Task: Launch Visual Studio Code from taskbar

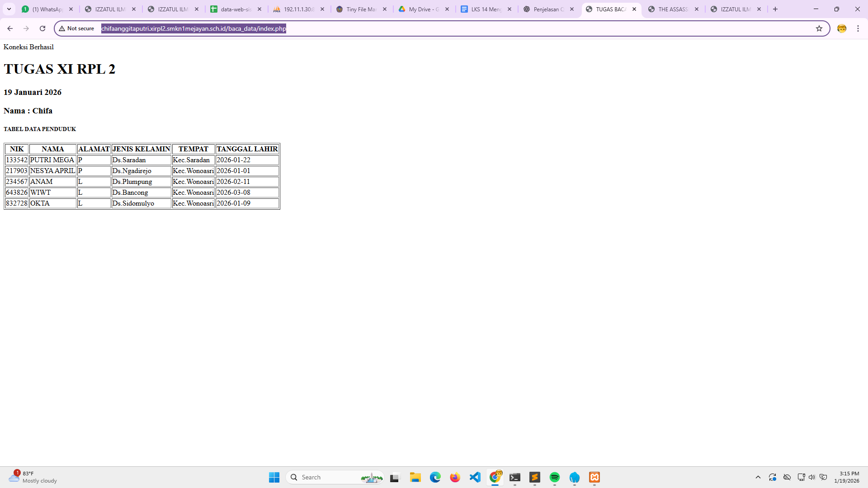Action: point(475,477)
